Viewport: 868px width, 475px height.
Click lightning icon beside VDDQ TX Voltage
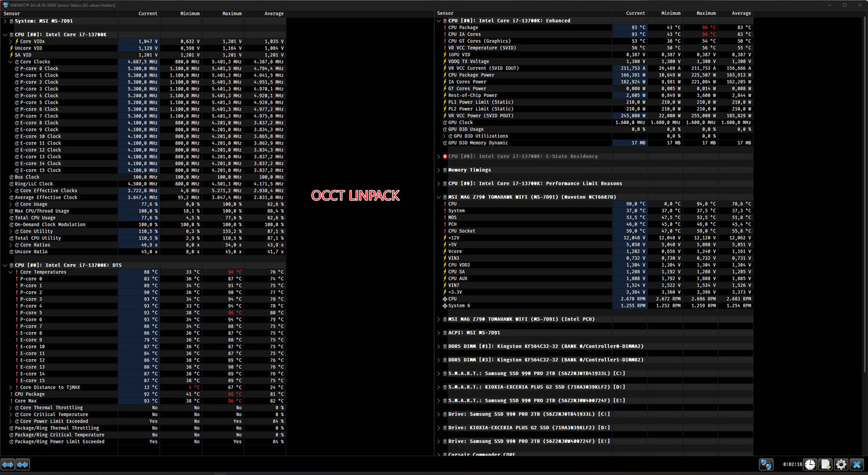coord(445,62)
